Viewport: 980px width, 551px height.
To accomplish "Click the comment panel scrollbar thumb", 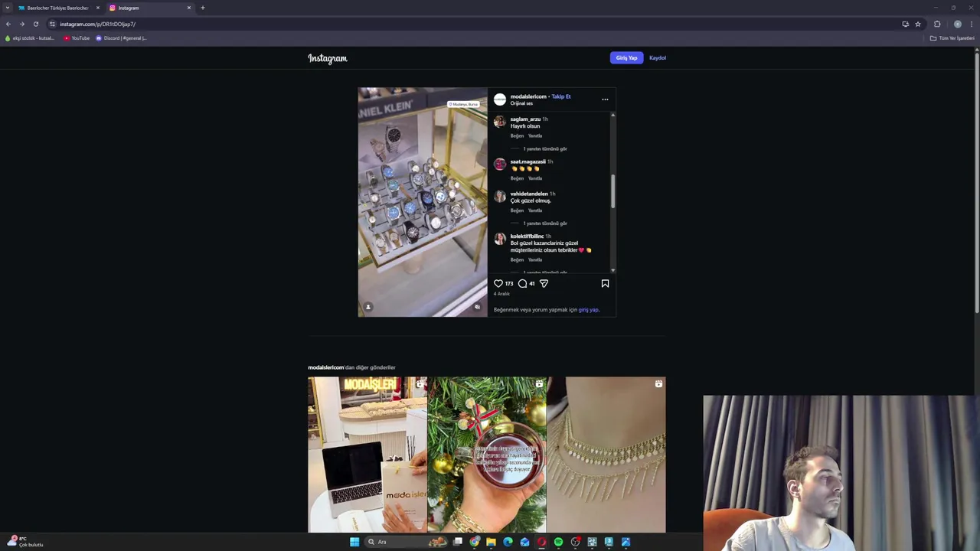I will (x=612, y=191).
